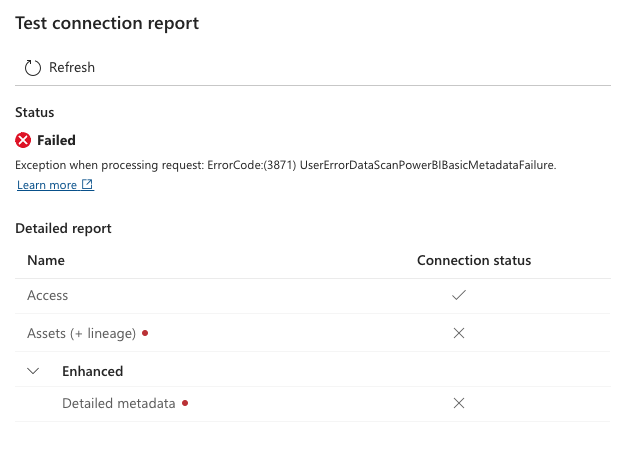Screen dimensions: 619x458
Task: Select the Access row
Action: [x=313, y=296]
